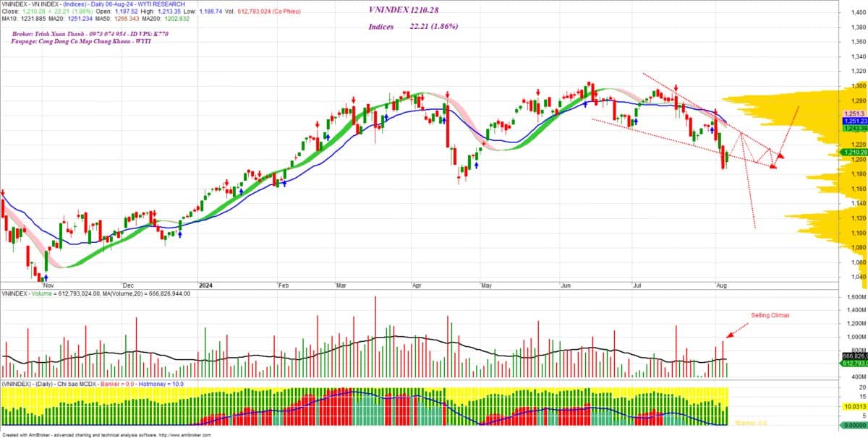This screenshot has width=868, height=438.
Task: Click the Mar label on the date axis
Action: coord(341,285)
